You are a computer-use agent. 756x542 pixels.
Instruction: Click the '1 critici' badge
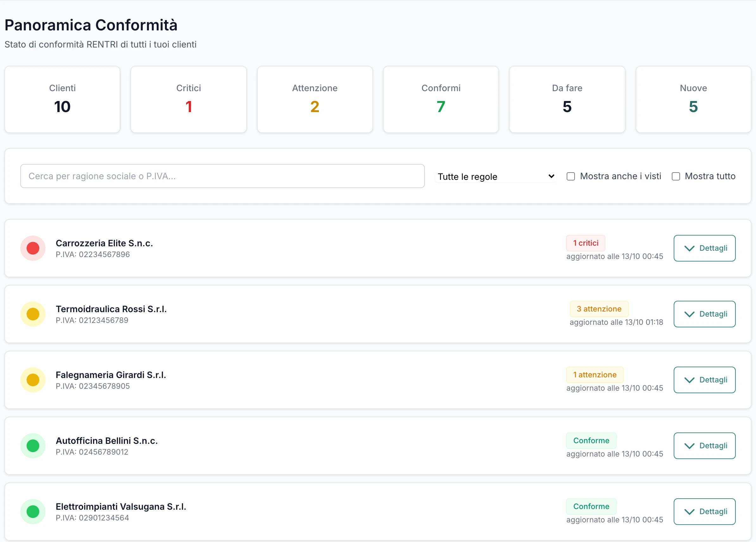point(586,243)
